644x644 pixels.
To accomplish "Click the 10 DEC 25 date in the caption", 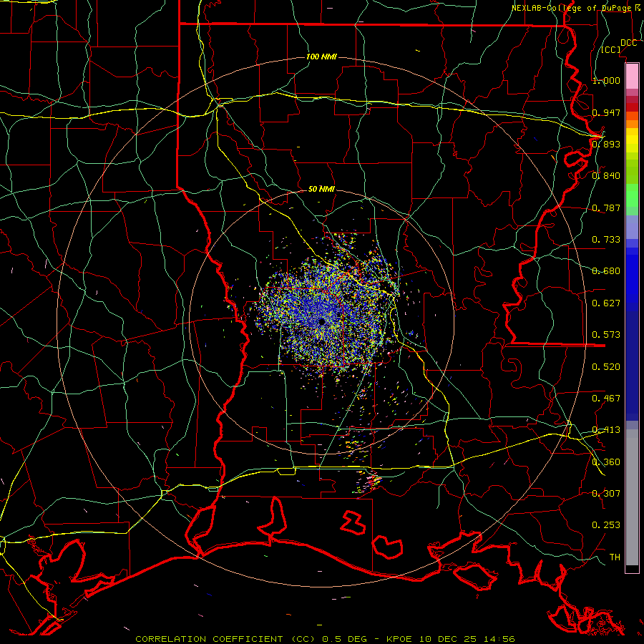I will pyautogui.click(x=447, y=639).
